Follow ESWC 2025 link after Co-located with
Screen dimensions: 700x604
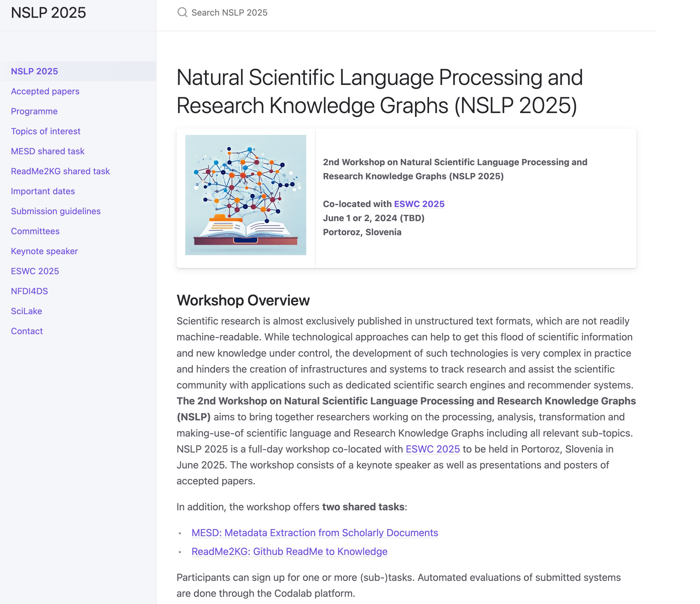pos(419,204)
